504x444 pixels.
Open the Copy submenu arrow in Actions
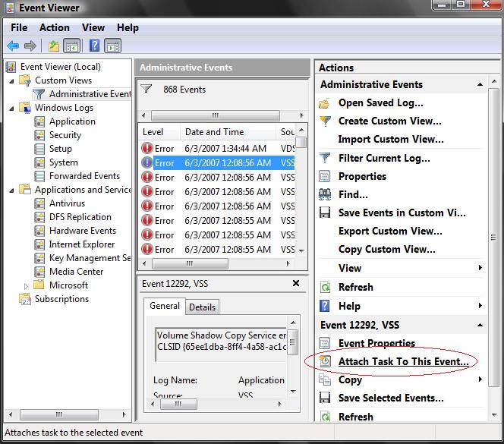click(x=480, y=379)
